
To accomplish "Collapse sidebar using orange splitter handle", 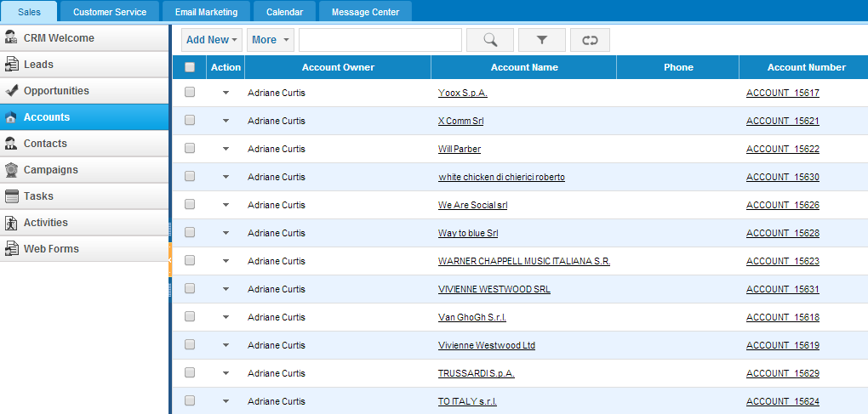I will [x=170, y=259].
